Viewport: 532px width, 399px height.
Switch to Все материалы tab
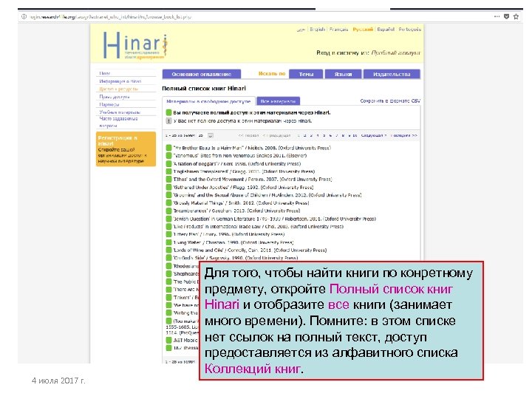coord(279,101)
